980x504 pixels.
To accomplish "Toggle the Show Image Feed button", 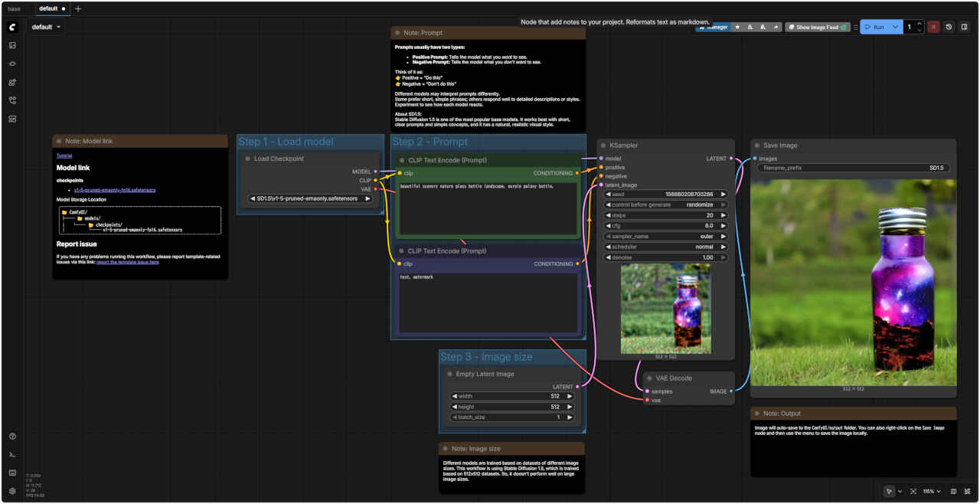I will coord(817,27).
